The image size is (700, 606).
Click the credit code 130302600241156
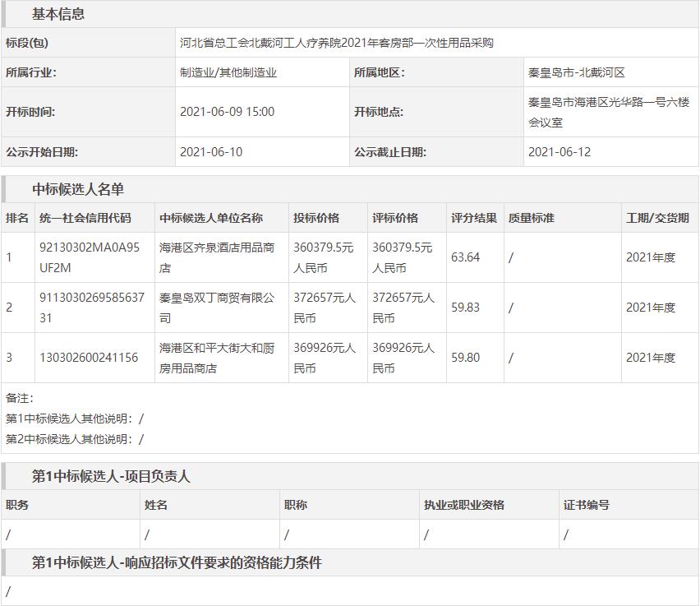pyautogui.click(x=89, y=358)
